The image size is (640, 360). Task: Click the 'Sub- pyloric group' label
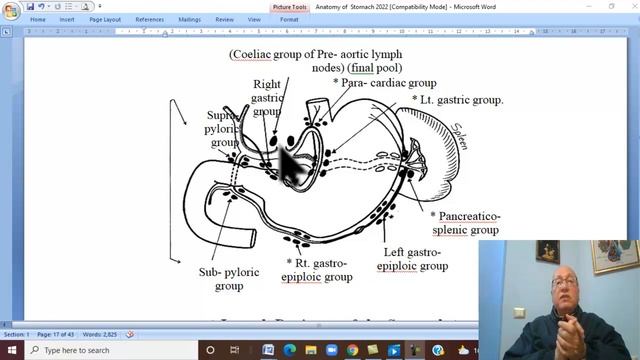(x=229, y=279)
